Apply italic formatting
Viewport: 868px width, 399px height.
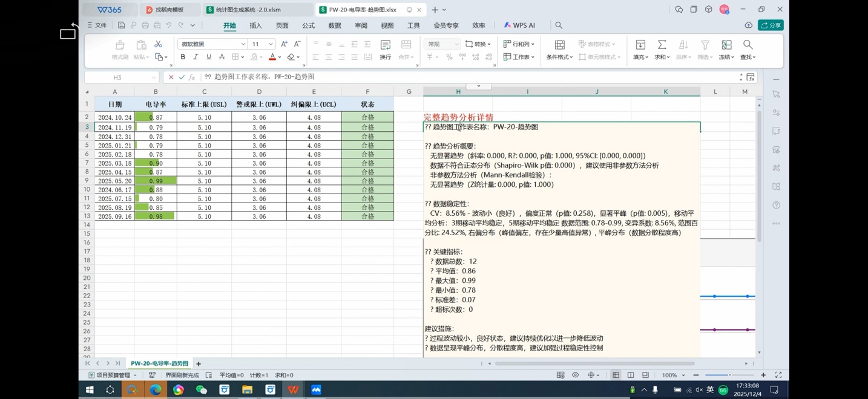click(x=196, y=57)
